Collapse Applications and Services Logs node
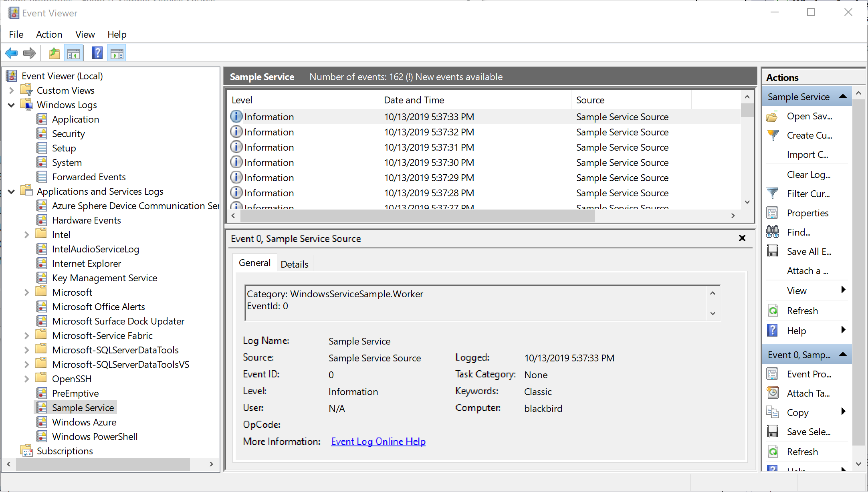The height and width of the screenshot is (492, 868). [12, 192]
